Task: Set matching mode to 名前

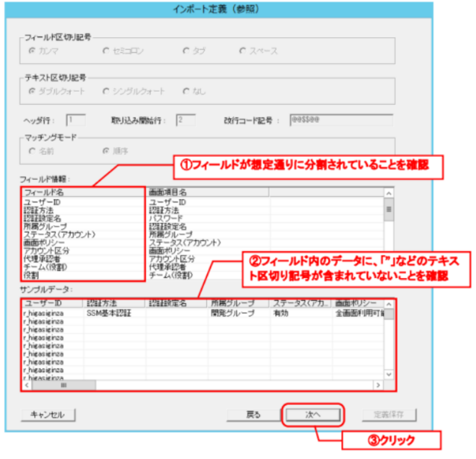Action: [32, 151]
